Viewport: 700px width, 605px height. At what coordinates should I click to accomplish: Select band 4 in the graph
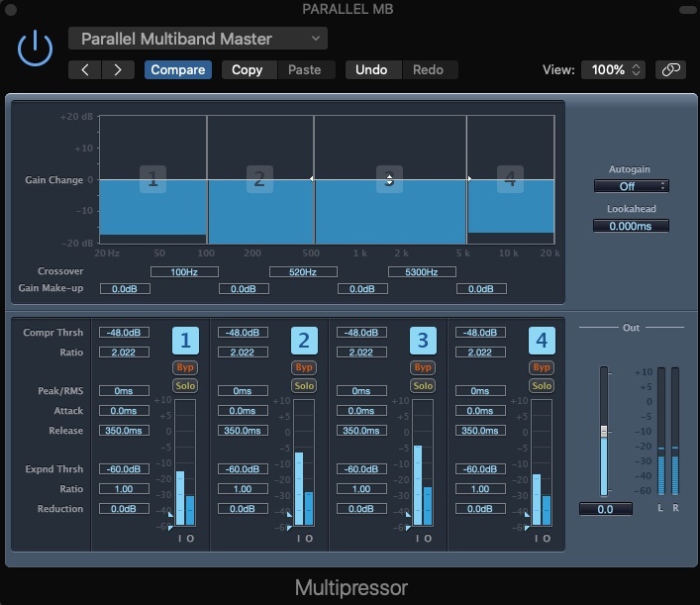pyautogui.click(x=510, y=179)
